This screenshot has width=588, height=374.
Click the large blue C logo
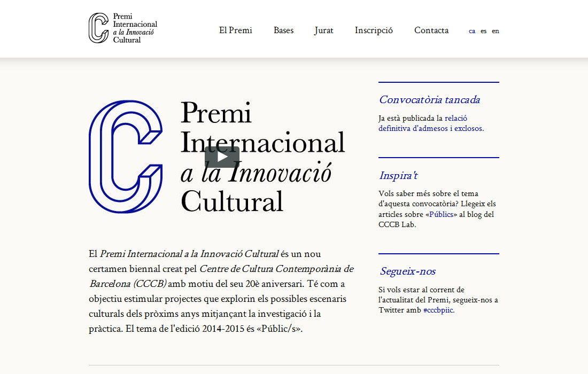(126, 157)
